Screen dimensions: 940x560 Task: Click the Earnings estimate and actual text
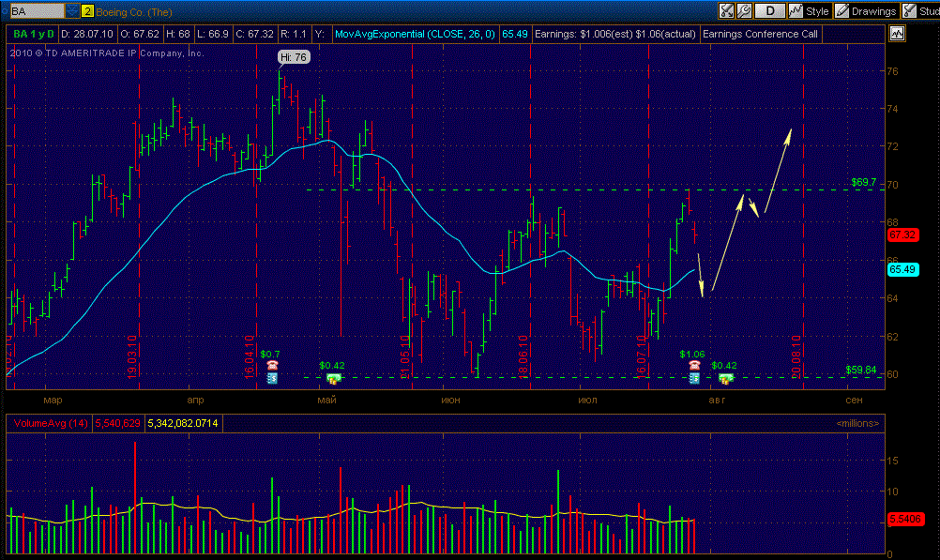click(x=615, y=34)
